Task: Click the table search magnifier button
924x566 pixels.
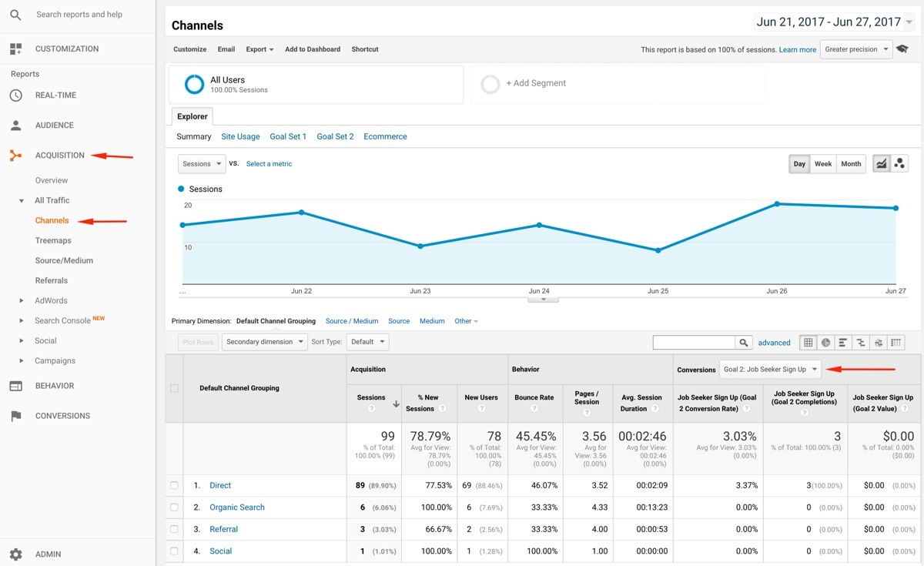Action: pos(744,343)
